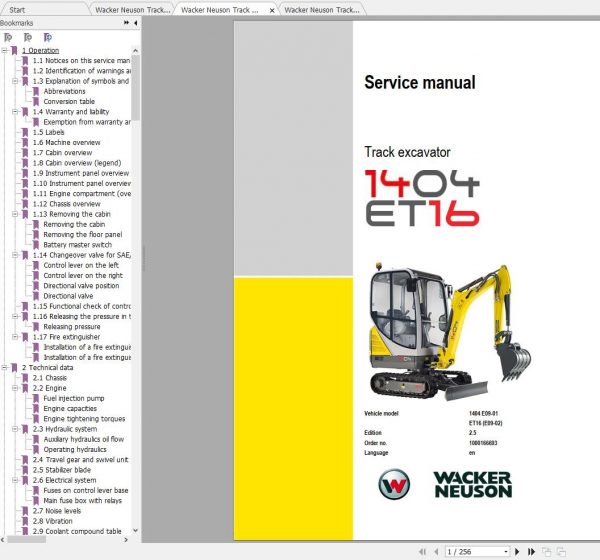600x560 pixels.
Task: Switch to the last Wacker Neuson Track tab
Action: tap(322, 10)
